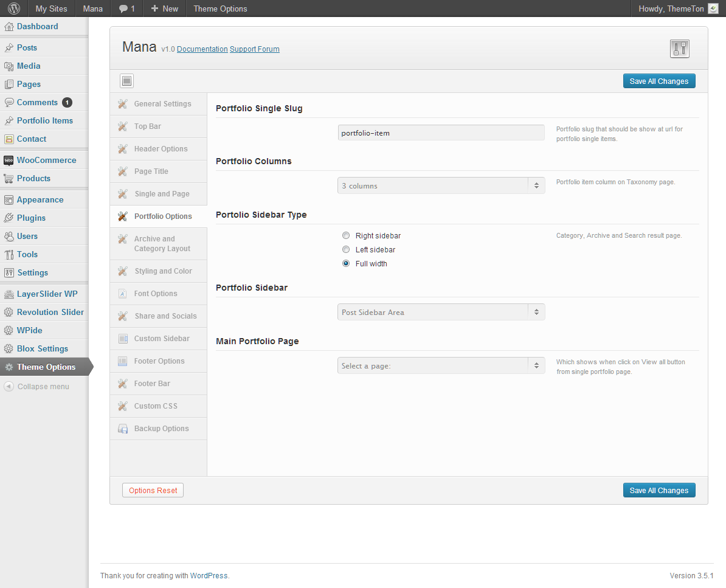Open the Portfolio Columns dropdown
726x588 pixels.
(441, 186)
